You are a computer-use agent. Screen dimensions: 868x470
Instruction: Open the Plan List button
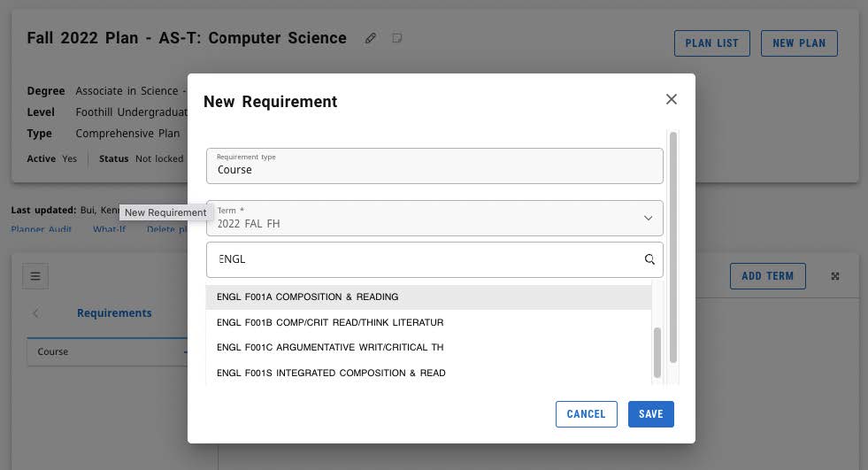(711, 43)
